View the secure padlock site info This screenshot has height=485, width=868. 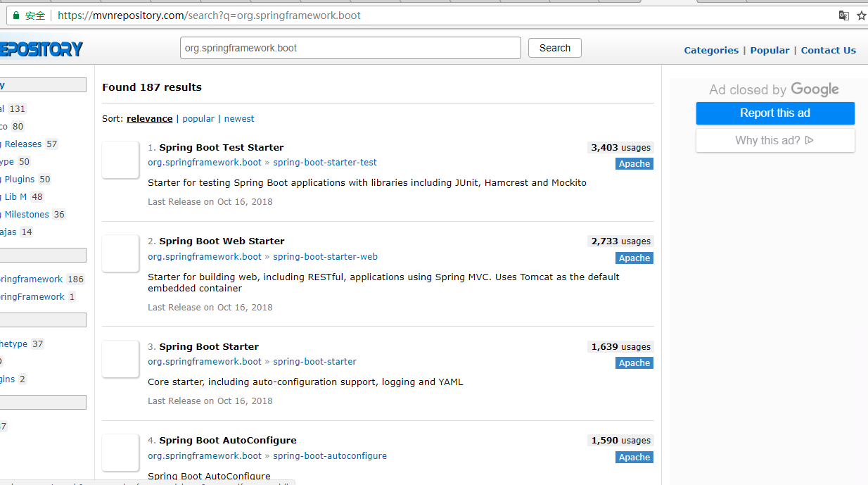click(16, 15)
